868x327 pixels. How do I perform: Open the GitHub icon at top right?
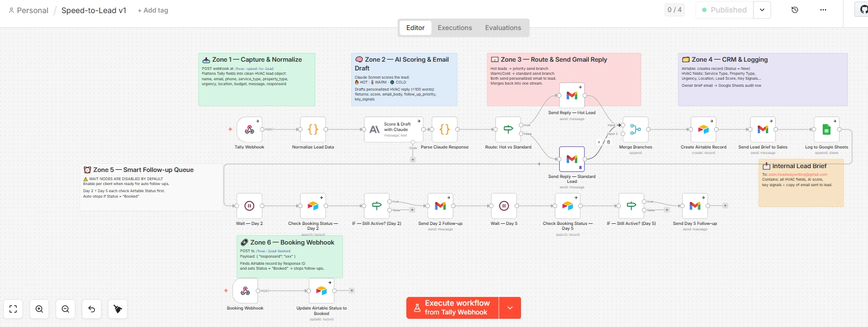coord(863,10)
